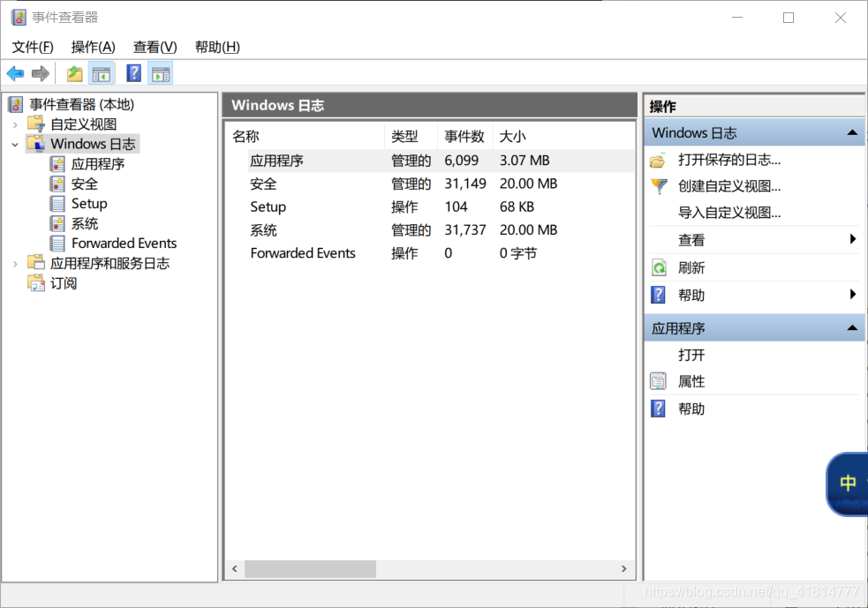Select the Forwarded Events list row
Screen dimensions: 868x608
tap(441, 253)
